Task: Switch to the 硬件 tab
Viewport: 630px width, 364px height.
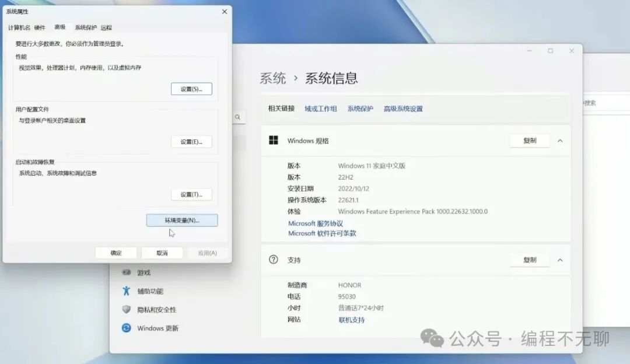Action: pos(40,27)
